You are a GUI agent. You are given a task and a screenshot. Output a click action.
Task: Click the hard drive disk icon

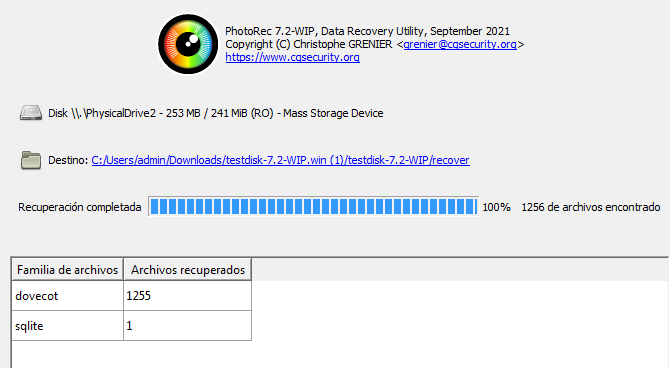31,113
